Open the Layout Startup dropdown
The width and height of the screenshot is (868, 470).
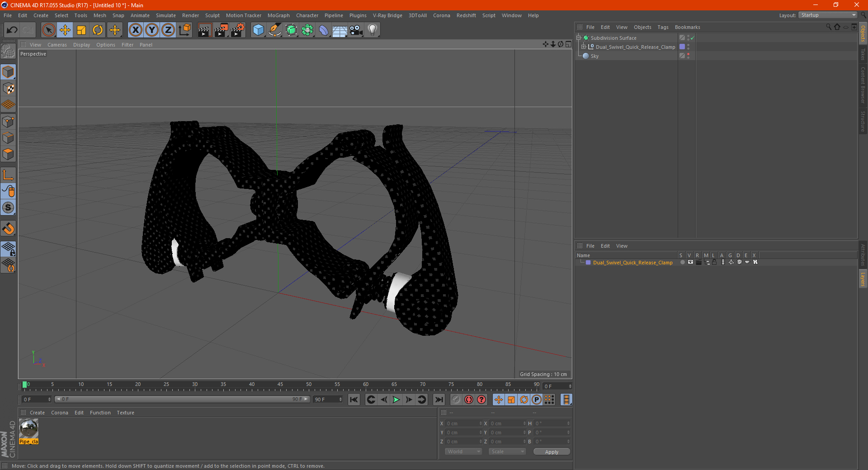point(828,15)
